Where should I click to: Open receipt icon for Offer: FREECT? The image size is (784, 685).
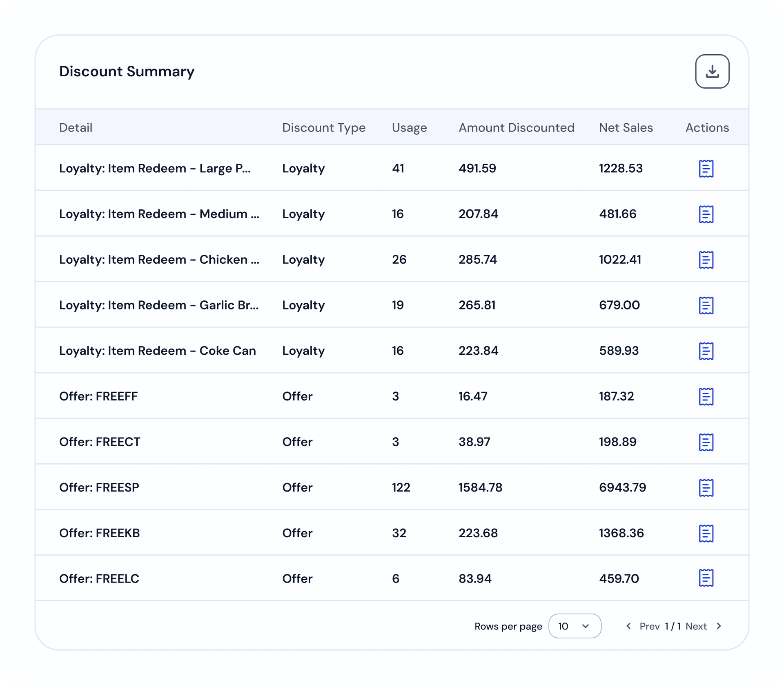(706, 442)
